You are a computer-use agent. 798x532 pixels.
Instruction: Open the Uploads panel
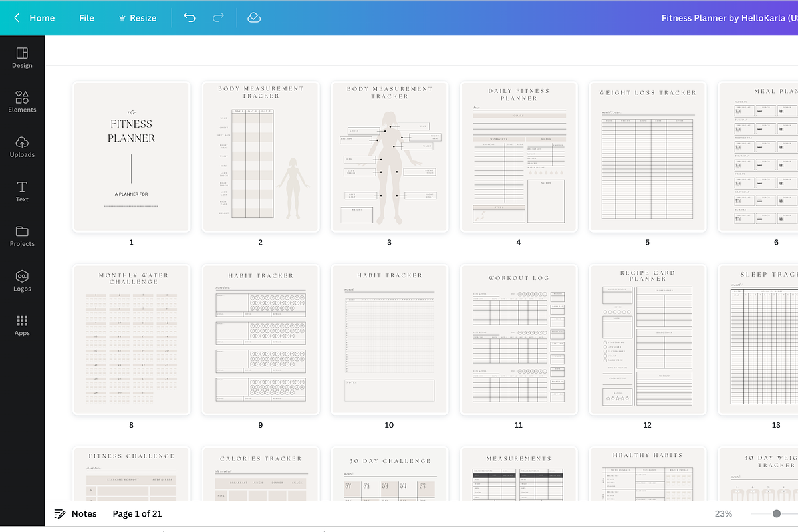[x=22, y=147]
